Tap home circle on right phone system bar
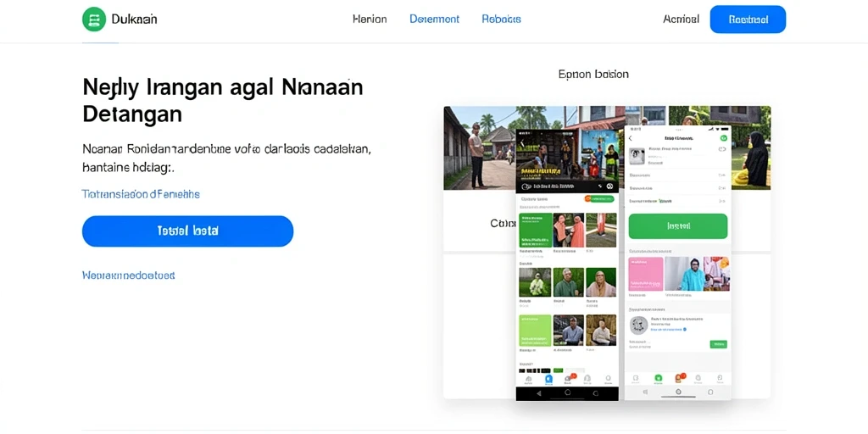Viewport: 868px width, 434px height. pyautogui.click(x=678, y=392)
